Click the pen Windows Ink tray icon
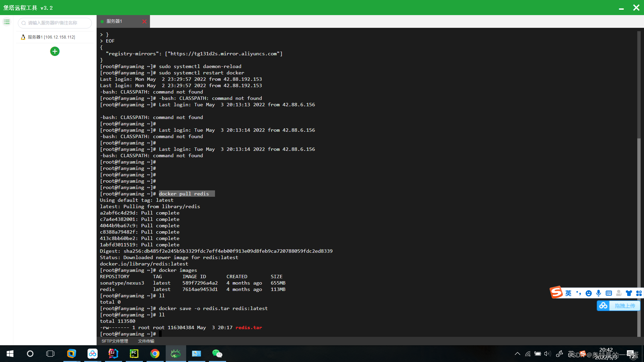Screen dimensions: 644x362 point(559,354)
